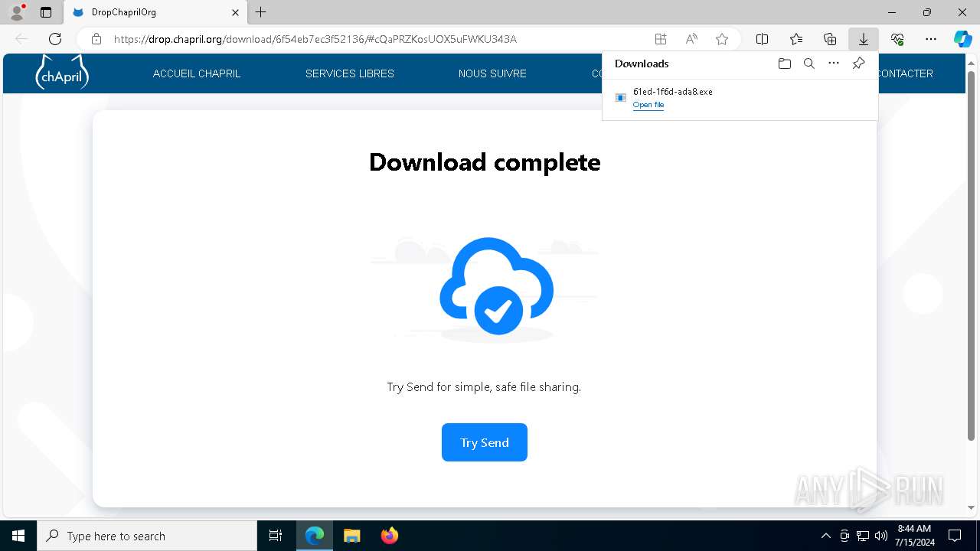
Task: Open a new tab with plus button
Action: [x=261, y=12]
